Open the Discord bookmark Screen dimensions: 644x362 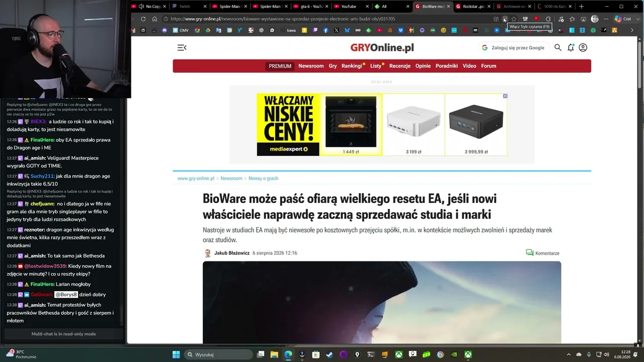coord(165,30)
